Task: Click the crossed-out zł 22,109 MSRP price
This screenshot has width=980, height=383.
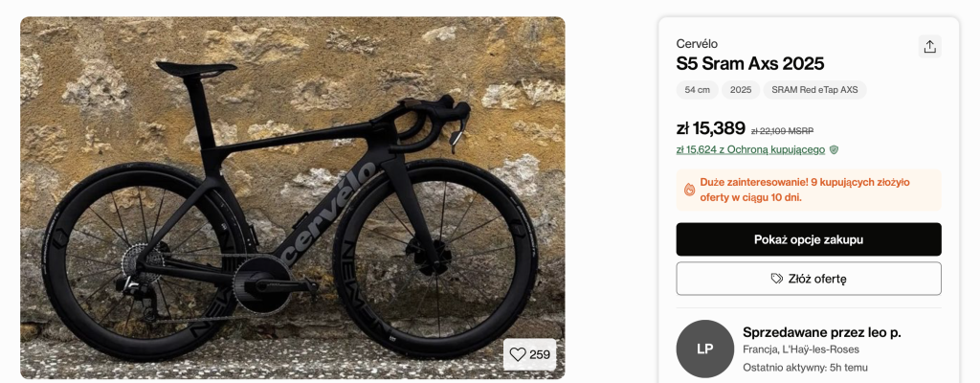Action: [x=782, y=130]
